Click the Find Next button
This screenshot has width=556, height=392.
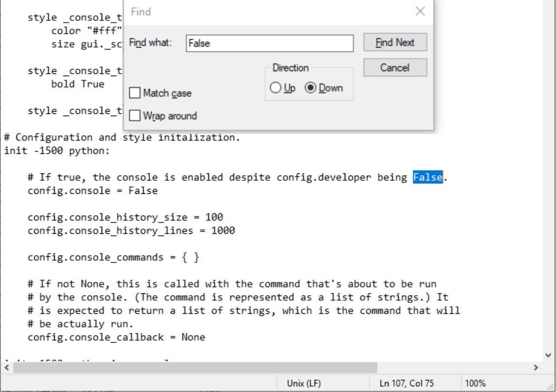(x=394, y=42)
